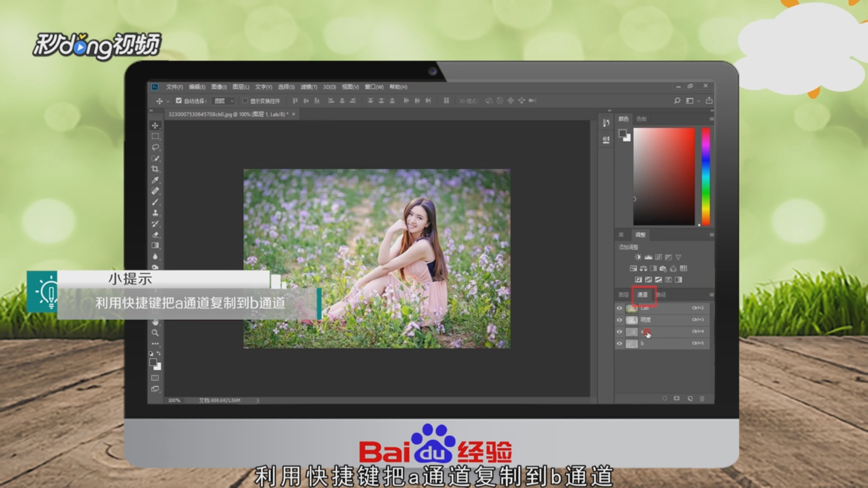868x488 pixels.
Task: Open the 图层 auto-select dropdown
Action: 224,101
